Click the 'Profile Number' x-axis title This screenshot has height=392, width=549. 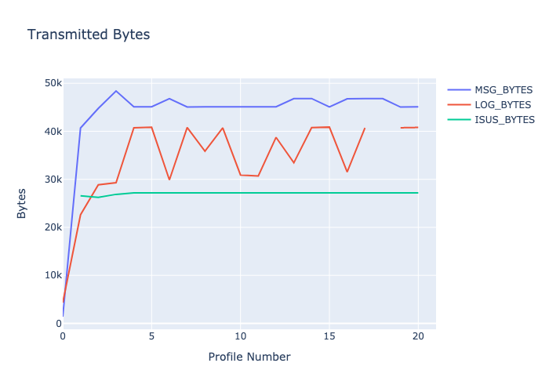(249, 357)
